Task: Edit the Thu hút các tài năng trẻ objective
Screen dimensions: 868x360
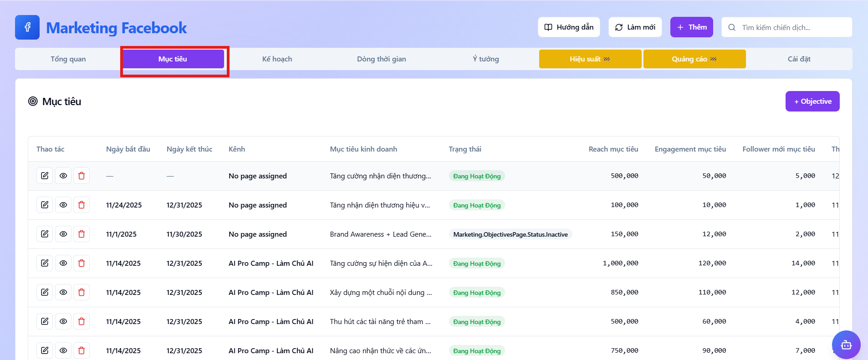Action: [45, 321]
